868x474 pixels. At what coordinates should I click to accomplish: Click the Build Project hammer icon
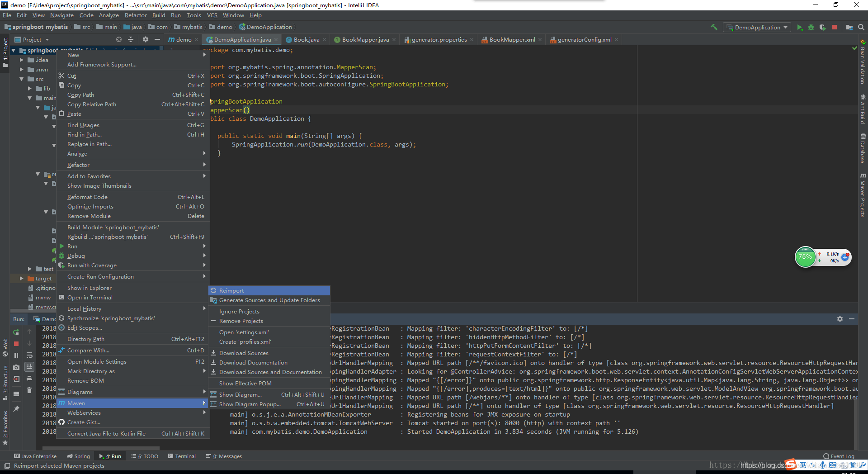click(x=714, y=27)
